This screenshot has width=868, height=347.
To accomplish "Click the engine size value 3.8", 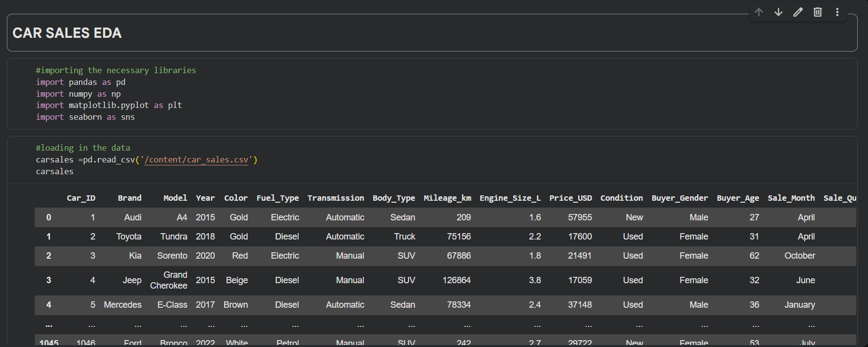I will (x=535, y=280).
